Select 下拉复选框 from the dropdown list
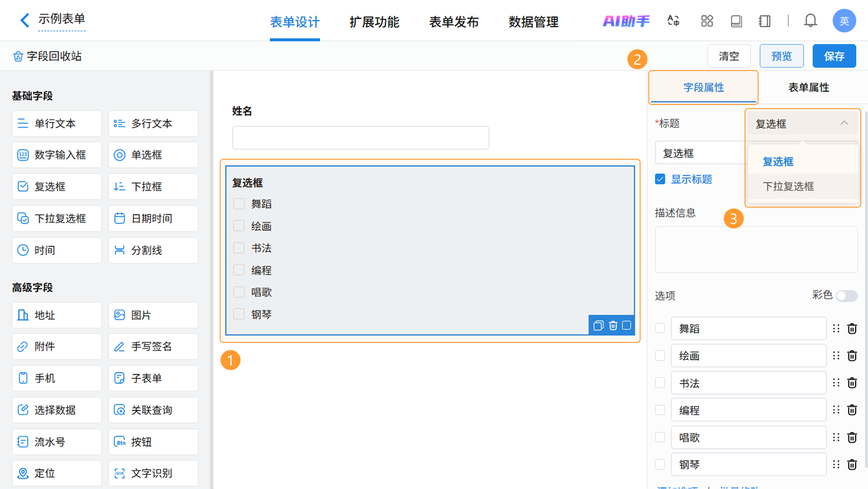868x489 pixels. click(788, 186)
